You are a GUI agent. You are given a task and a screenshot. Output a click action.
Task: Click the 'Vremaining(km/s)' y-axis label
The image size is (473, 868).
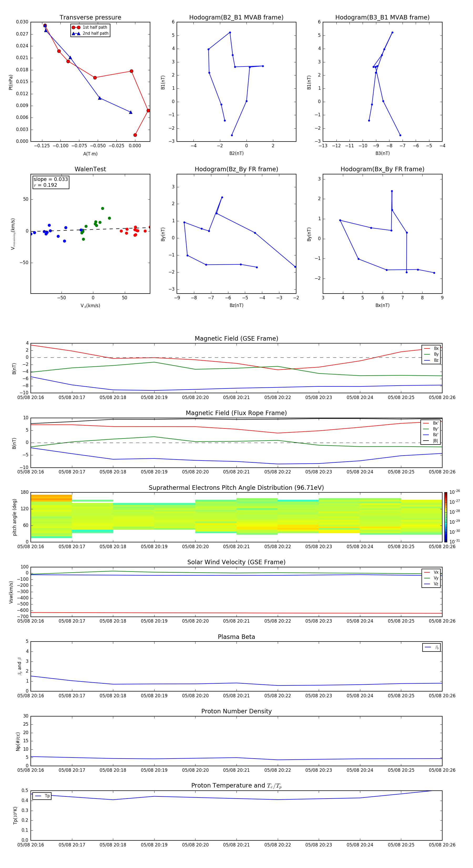pyautogui.click(x=13, y=234)
